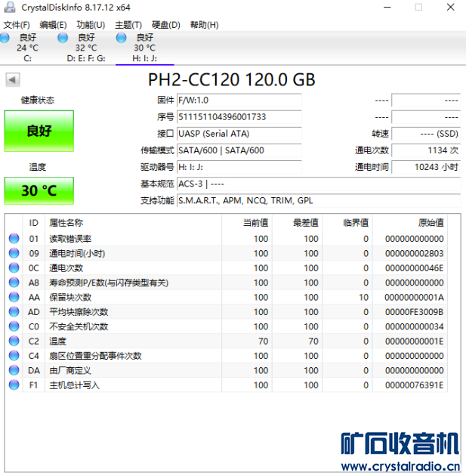Click status orb for drive C:
Viewport: 466px width, 476px height.
pyautogui.click(x=5, y=38)
